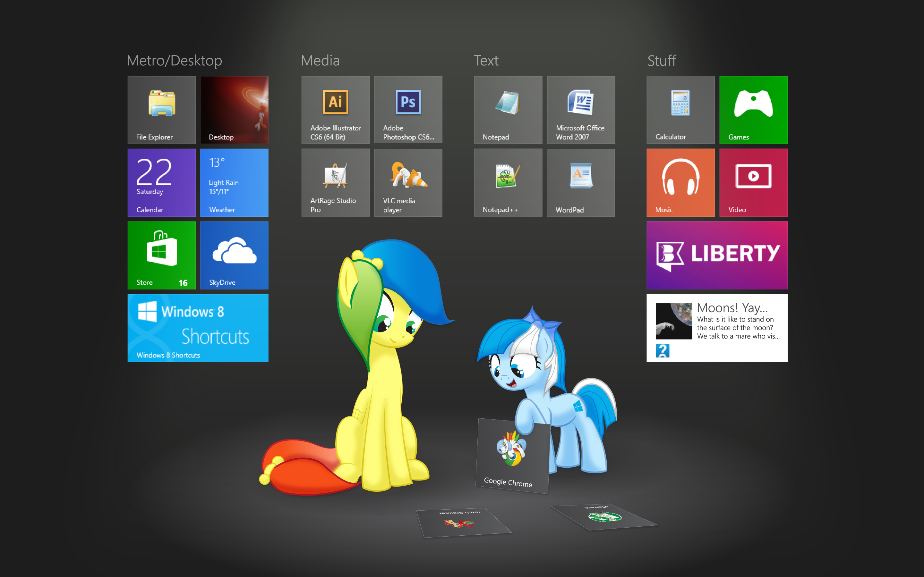Launch Notepad++ from the Text group

[508, 183]
